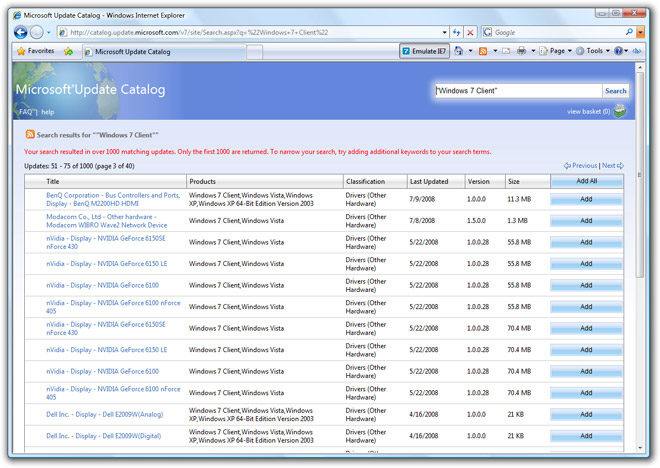This screenshot has height=468, width=660.
Task: Toggle the Emulate IE7 button
Action: pos(424,51)
